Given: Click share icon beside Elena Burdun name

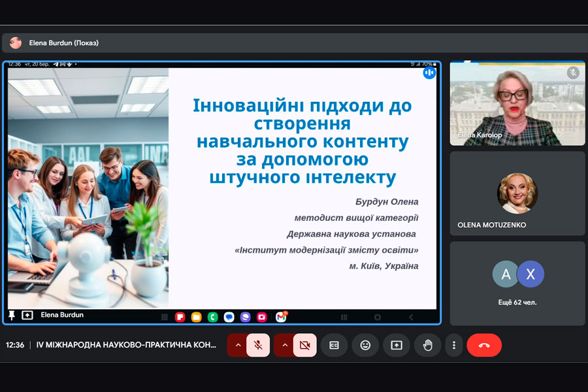Looking at the screenshot, I should click(x=27, y=315).
